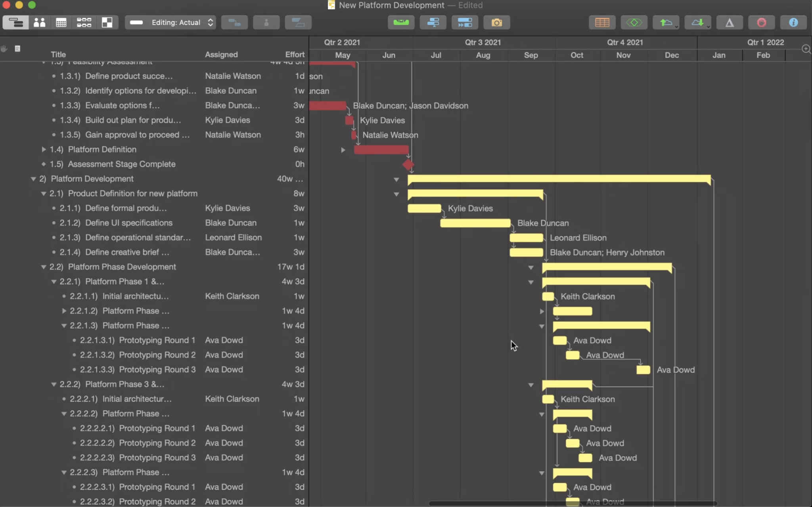Click the green Level Resources button
The height and width of the screenshot is (507, 812).
click(x=401, y=23)
